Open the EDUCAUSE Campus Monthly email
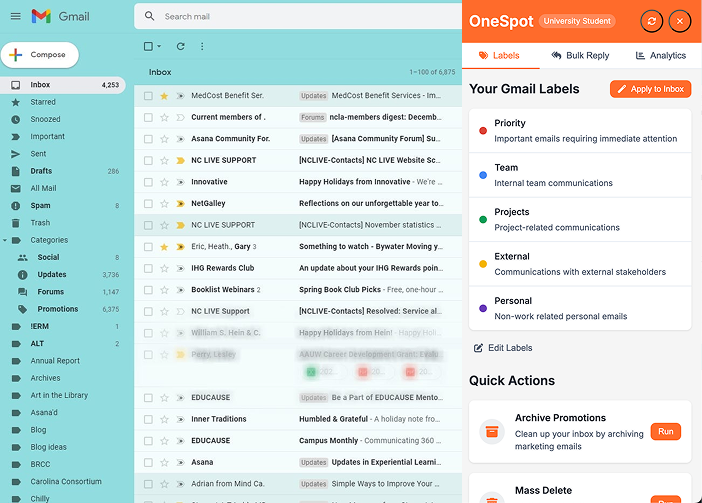The image size is (702, 503). tap(298, 441)
